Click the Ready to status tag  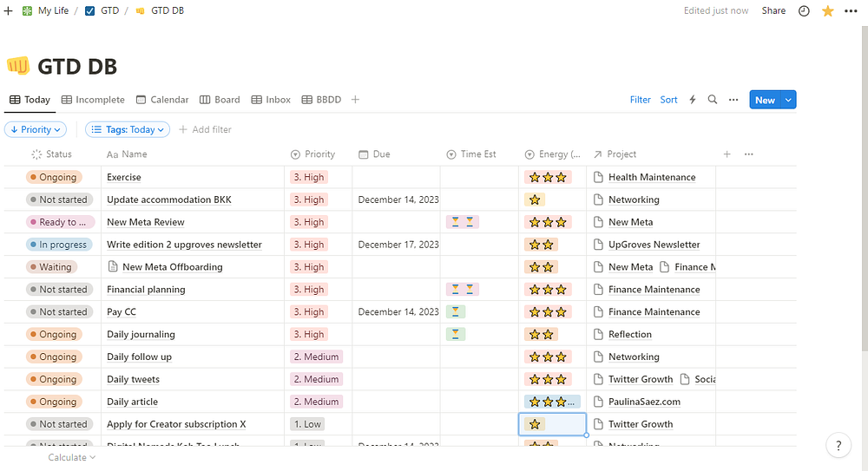click(x=60, y=222)
